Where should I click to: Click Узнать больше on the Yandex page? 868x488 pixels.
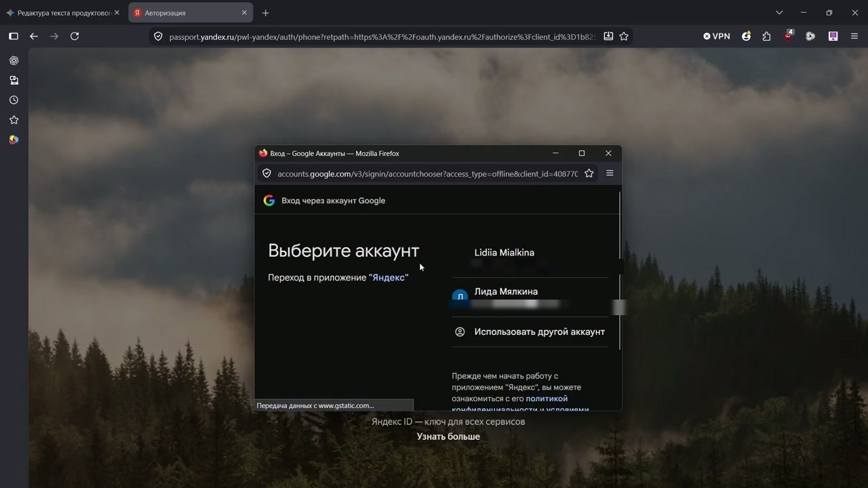click(448, 436)
